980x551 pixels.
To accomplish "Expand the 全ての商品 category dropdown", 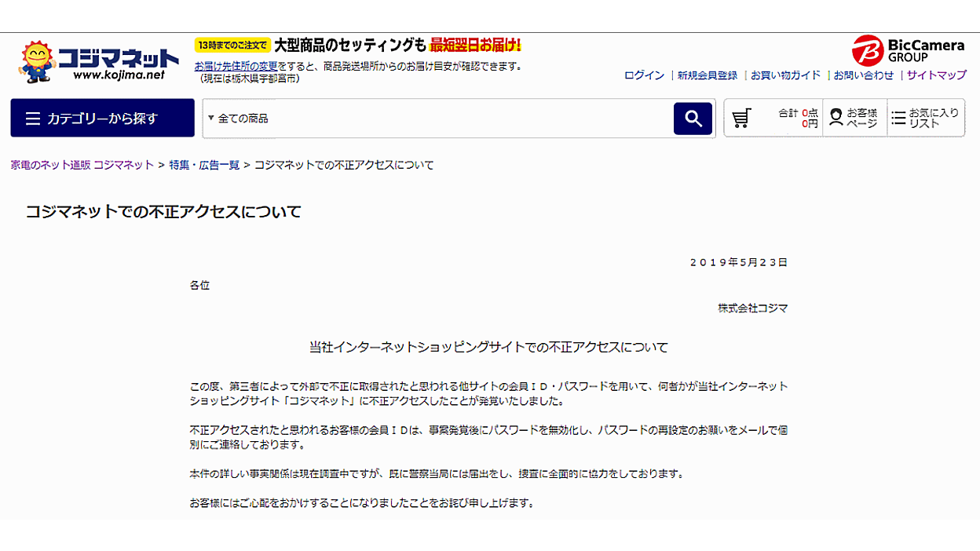I will pyautogui.click(x=238, y=119).
